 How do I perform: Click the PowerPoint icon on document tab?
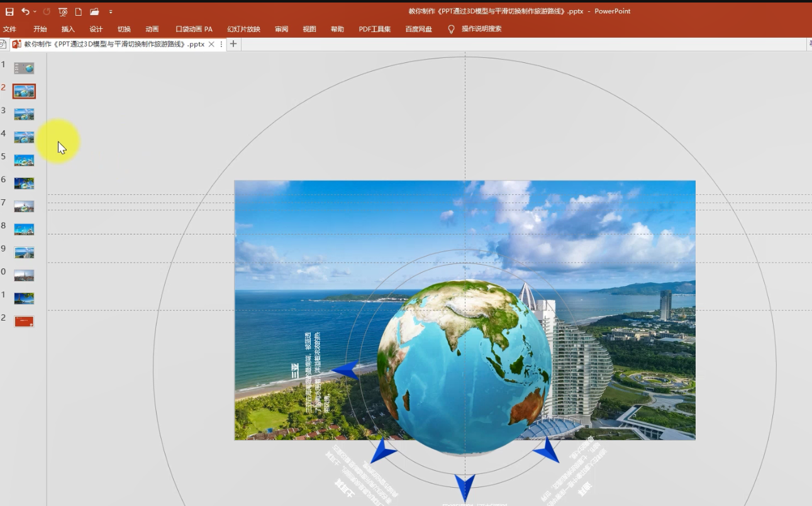[17, 44]
